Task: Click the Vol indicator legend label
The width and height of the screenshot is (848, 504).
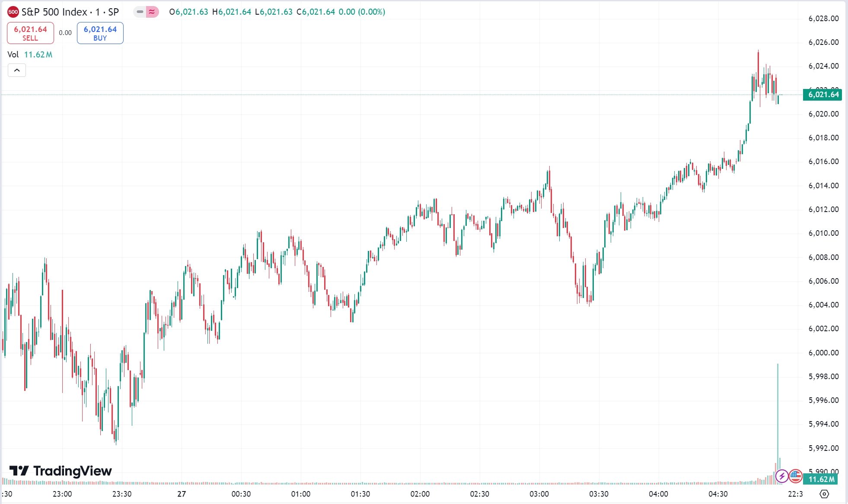Action: (x=13, y=54)
